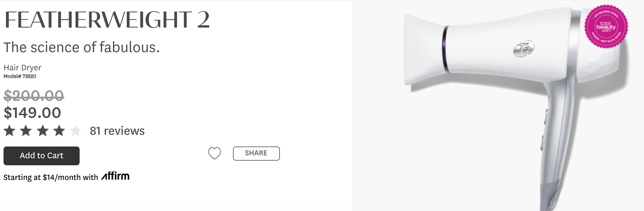Open the 81 reviews link
Screen dimensions: 644x211
[x=117, y=131]
